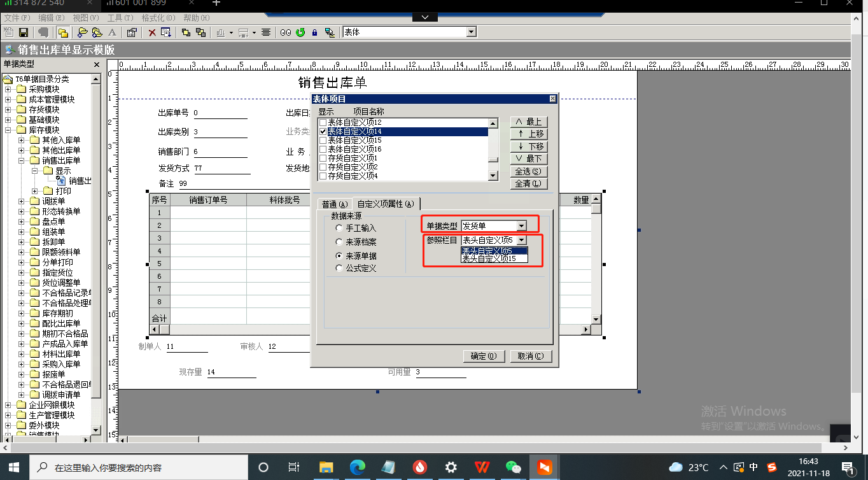
Task: Click the floppy disk save icon
Action: coord(24,32)
